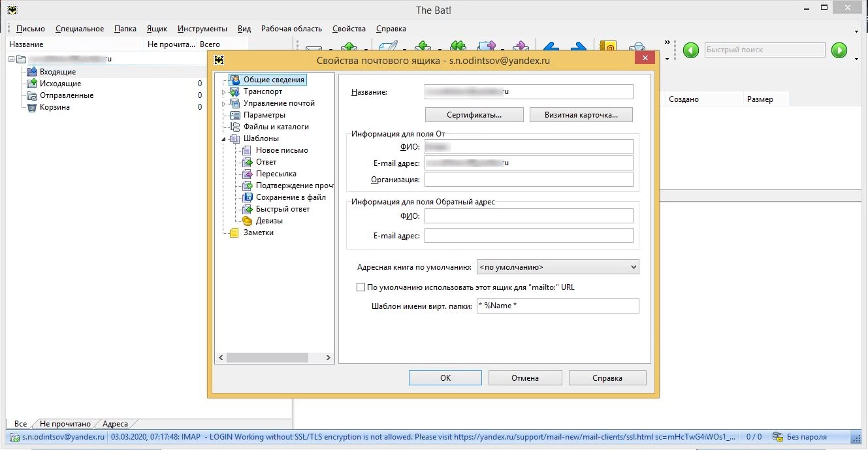The image size is (868, 450).
Task: Click the Подтверждение прочтения template icon
Action: pyautogui.click(x=248, y=185)
